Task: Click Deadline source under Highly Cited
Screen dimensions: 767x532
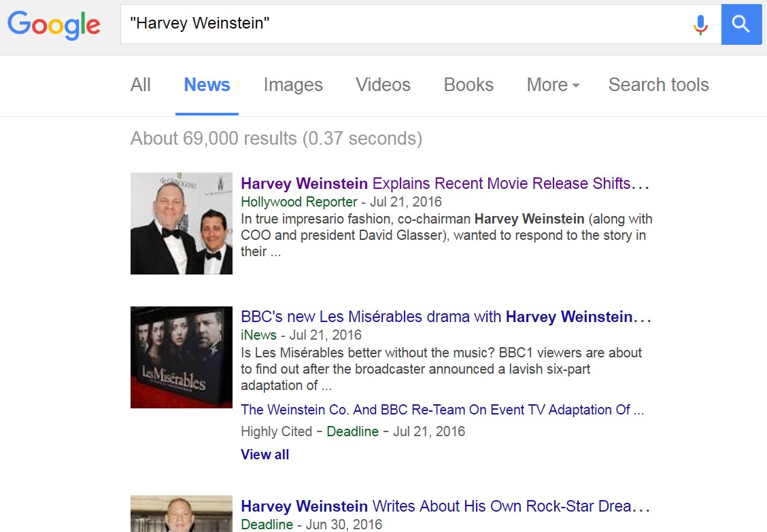Action: coord(353,431)
